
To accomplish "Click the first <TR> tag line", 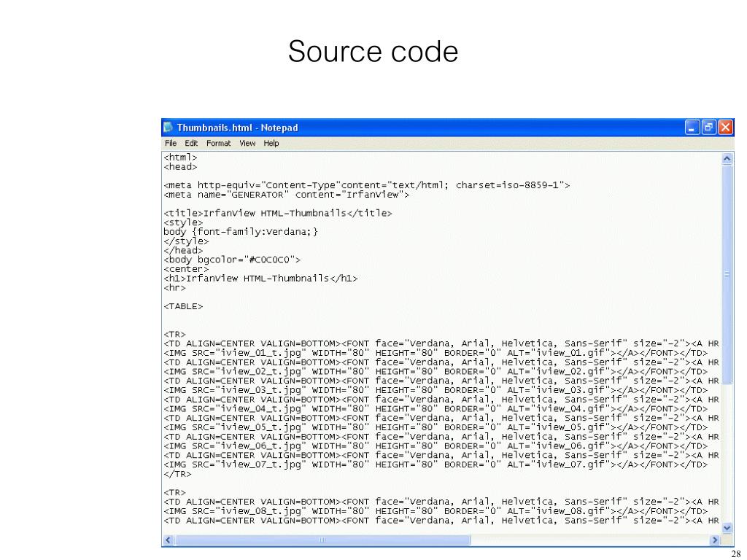I will [174, 334].
